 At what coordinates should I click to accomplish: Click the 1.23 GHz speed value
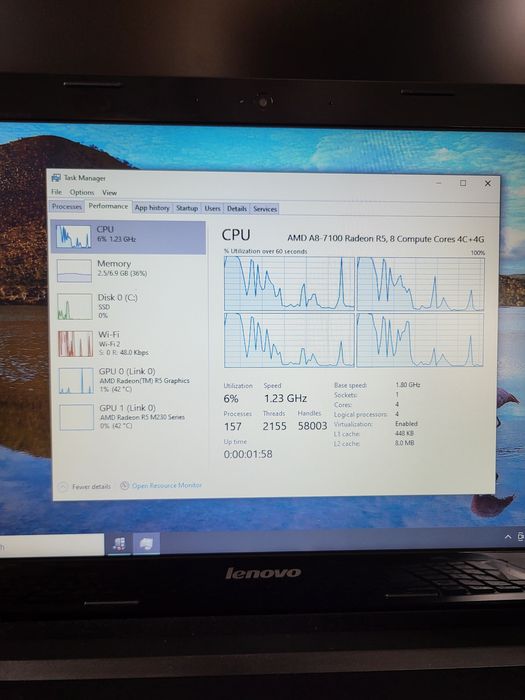285,398
